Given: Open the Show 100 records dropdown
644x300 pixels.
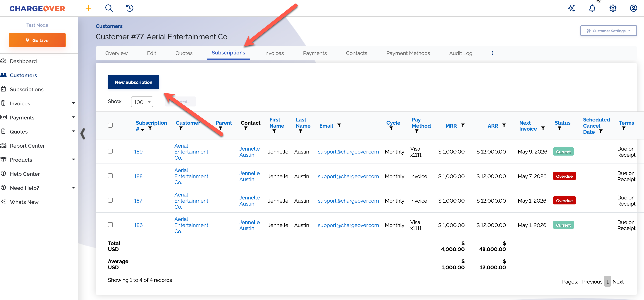Looking at the screenshot, I should [142, 102].
